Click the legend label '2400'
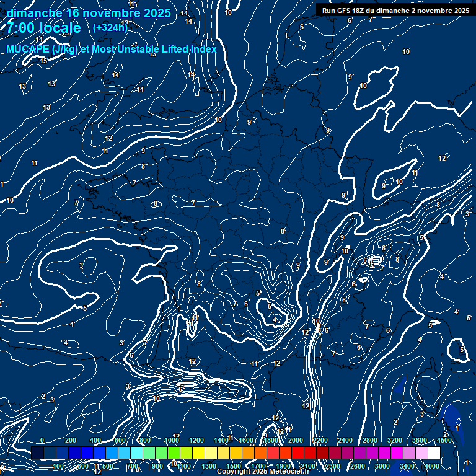Screen dimensions: 476x476 pyautogui.click(x=345, y=440)
